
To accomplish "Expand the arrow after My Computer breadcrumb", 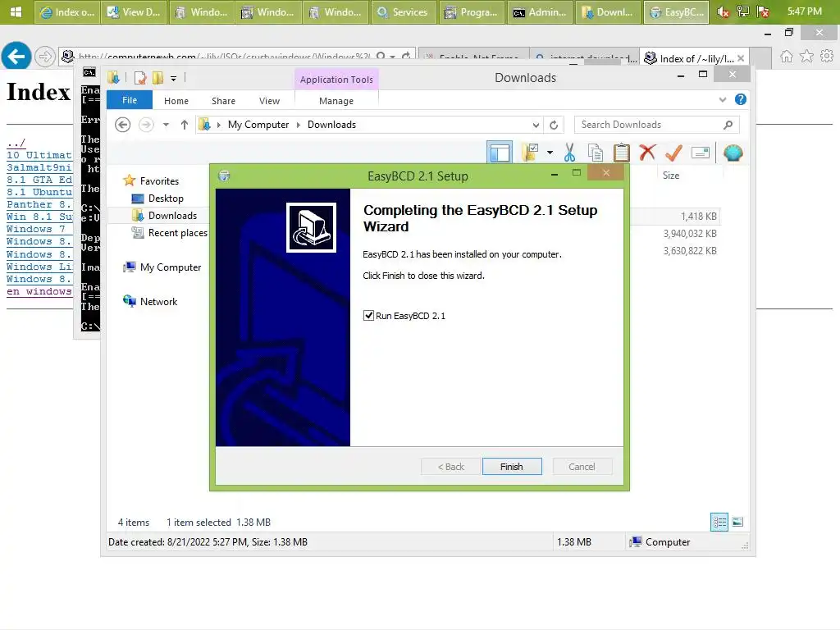I will pos(299,125).
